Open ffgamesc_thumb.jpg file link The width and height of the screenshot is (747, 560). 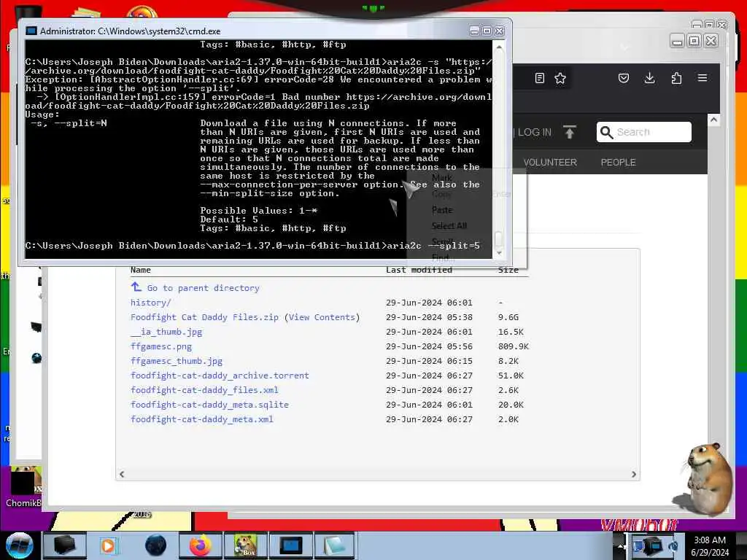177,361
